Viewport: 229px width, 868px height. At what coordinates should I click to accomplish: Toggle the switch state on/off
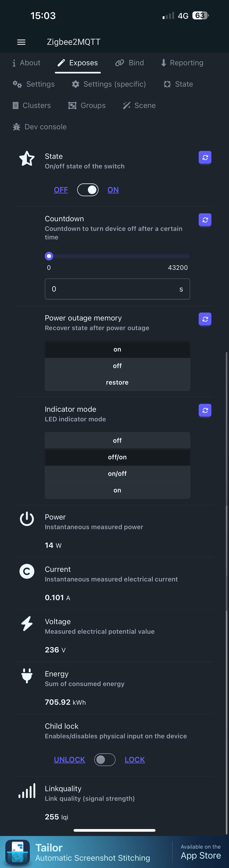[88, 190]
